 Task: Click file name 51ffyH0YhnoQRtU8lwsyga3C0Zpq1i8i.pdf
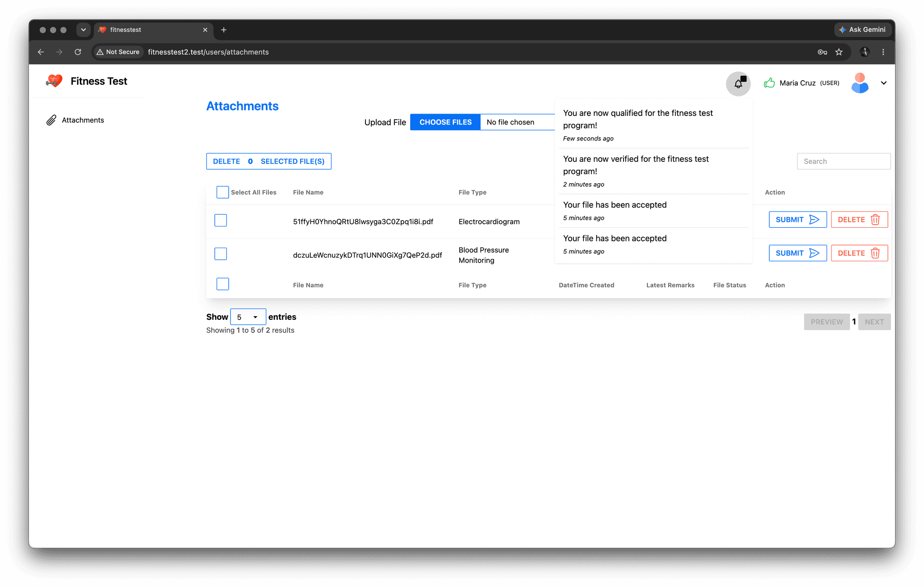pos(363,221)
